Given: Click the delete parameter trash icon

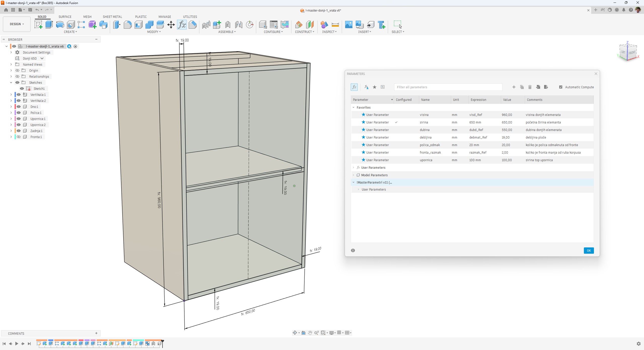Looking at the screenshot, I should 530,87.
